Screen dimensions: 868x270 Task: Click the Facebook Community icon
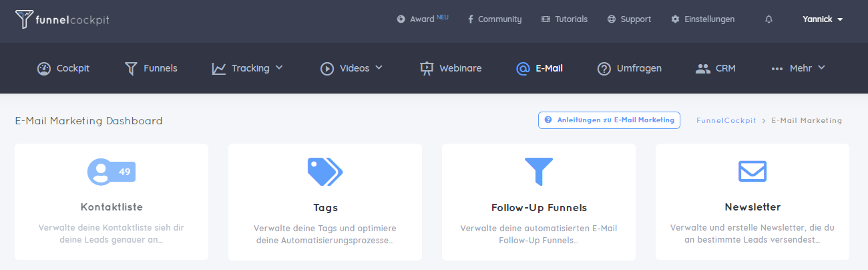[x=471, y=19]
